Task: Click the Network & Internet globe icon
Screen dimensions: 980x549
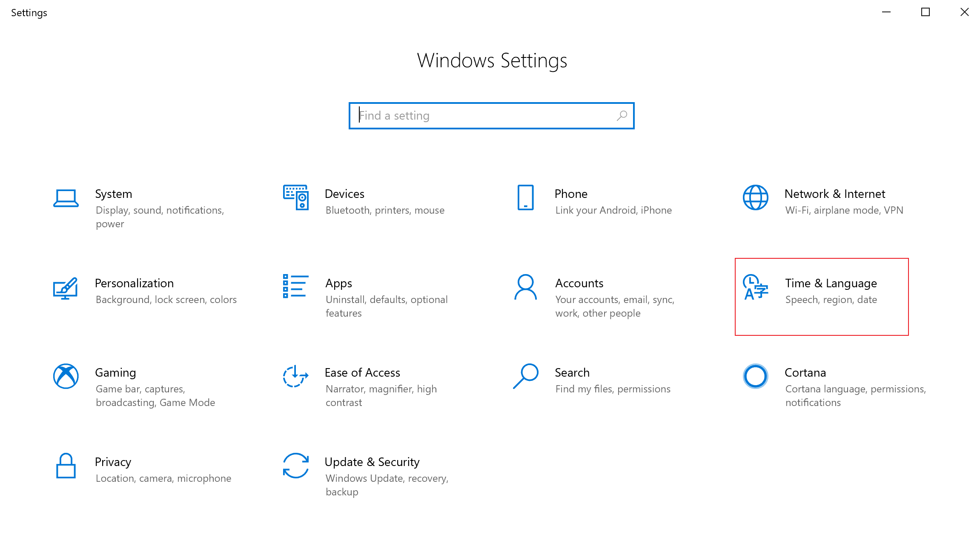Action: tap(755, 197)
